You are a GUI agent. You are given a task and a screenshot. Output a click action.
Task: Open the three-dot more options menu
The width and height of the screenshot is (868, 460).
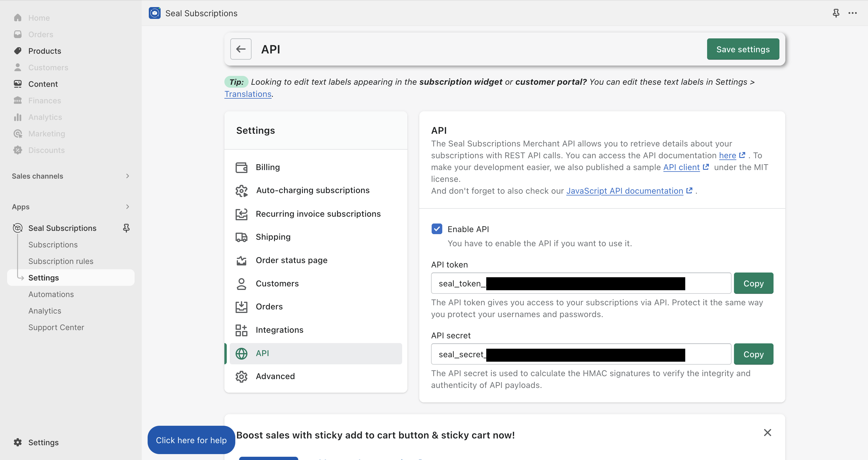(x=853, y=13)
